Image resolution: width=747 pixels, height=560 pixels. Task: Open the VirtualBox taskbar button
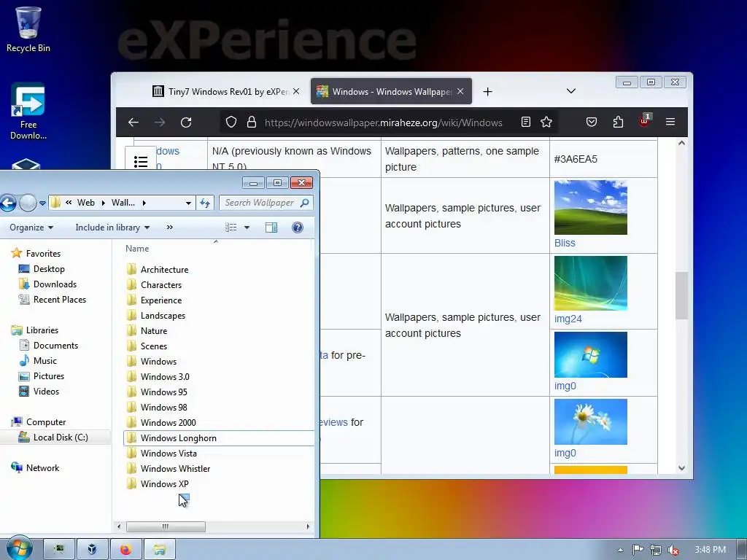coord(93,550)
